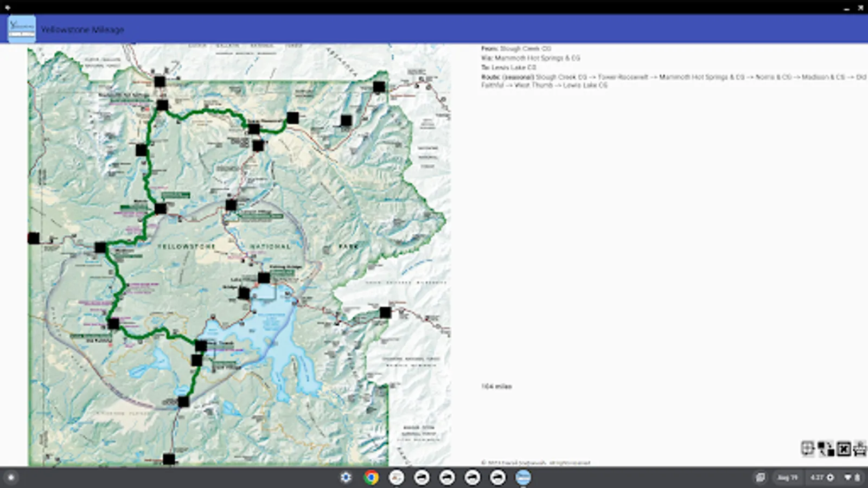Open the date Aug 19 calendar in tray

point(787,478)
